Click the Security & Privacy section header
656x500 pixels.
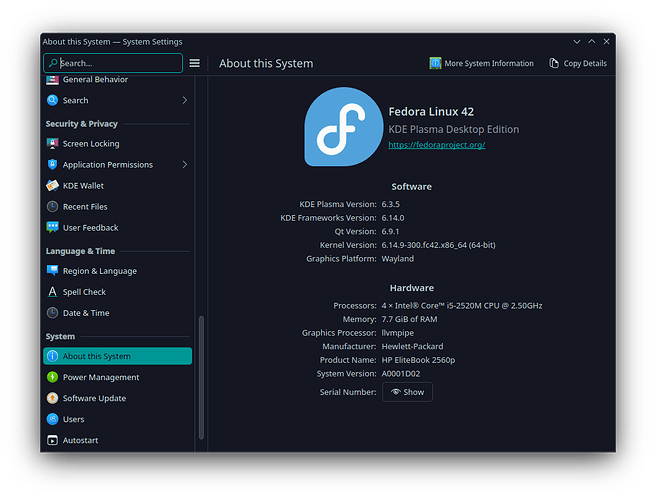(82, 124)
